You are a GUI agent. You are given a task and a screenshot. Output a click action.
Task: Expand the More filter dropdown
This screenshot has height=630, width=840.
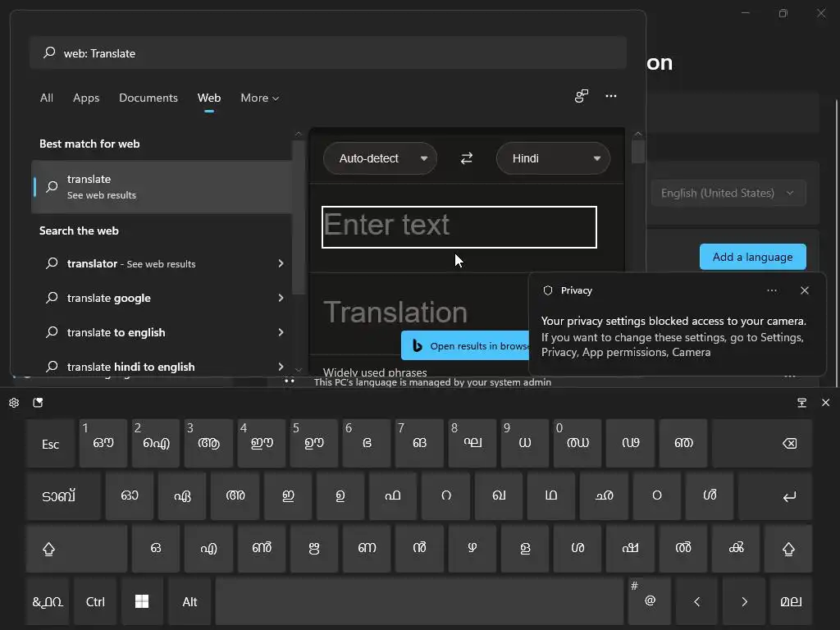[260, 98]
